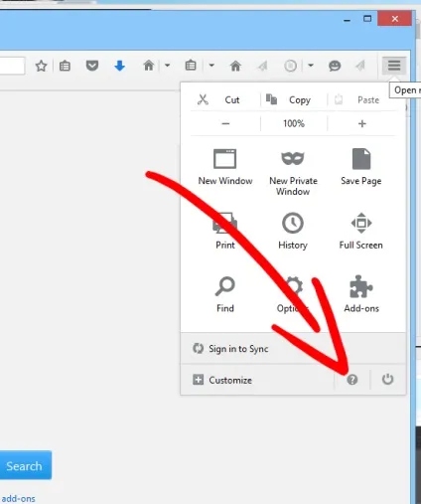Image resolution: width=421 pixels, height=504 pixels.
Task: Open the Pocket shield icon
Action: (92, 66)
